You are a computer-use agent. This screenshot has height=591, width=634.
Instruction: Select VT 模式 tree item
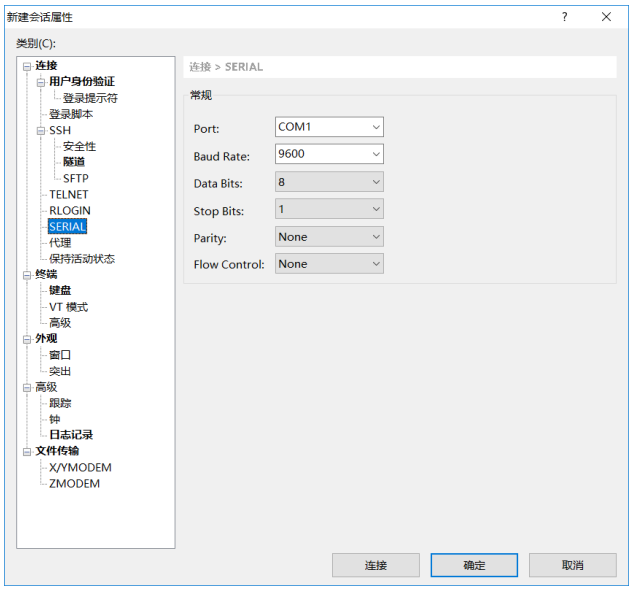tap(68, 307)
